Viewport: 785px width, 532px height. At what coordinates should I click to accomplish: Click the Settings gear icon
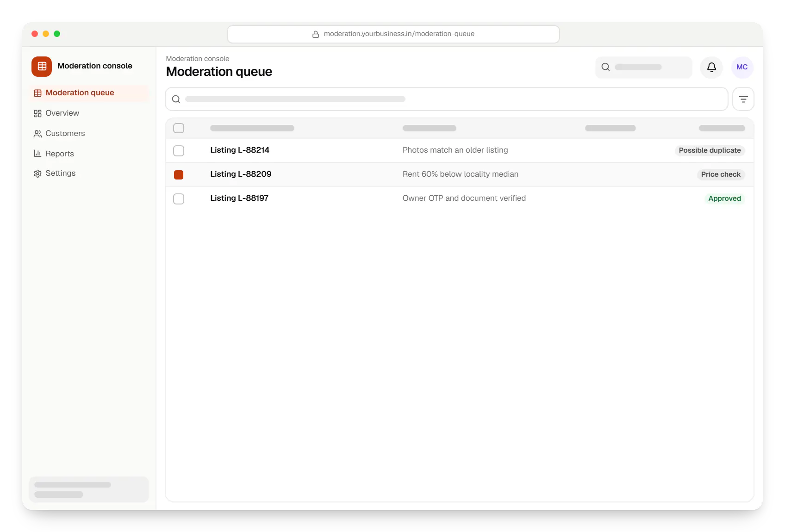37,173
